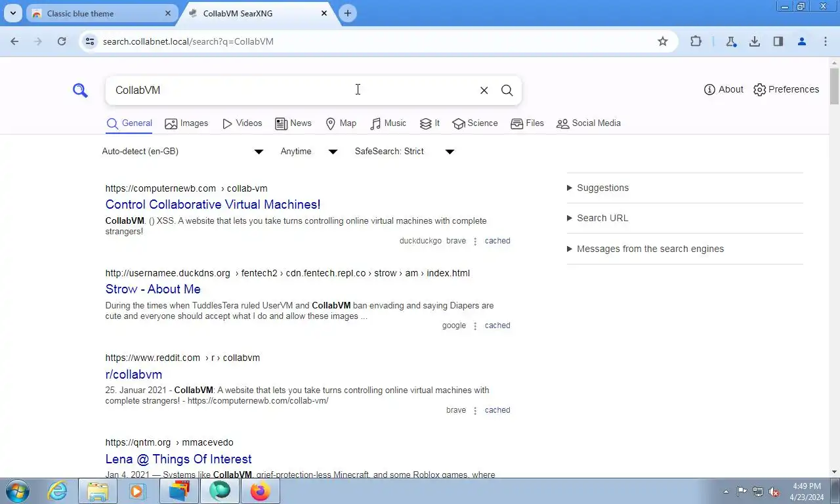The height and width of the screenshot is (504, 840).
Task: Open cached link of Strow result
Action: tap(497, 325)
